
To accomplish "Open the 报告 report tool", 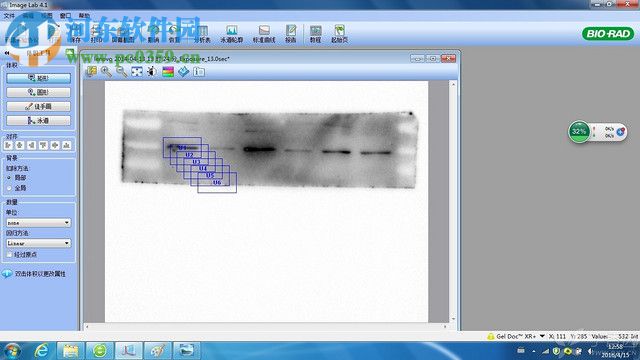I will pyautogui.click(x=291, y=34).
